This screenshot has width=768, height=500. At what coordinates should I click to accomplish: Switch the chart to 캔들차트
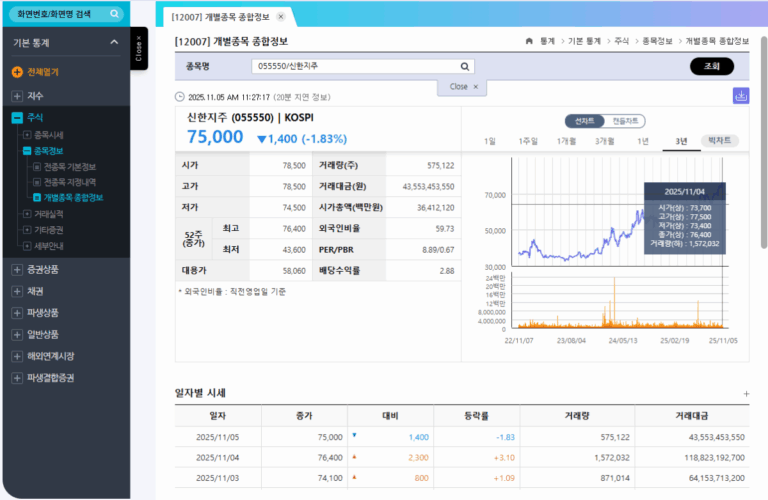(x=625, y=121)
